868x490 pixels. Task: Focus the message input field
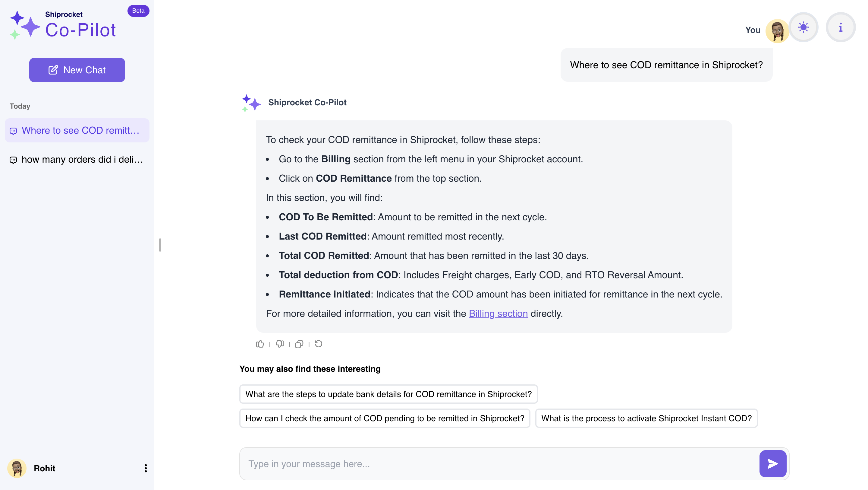coord(499,464)
